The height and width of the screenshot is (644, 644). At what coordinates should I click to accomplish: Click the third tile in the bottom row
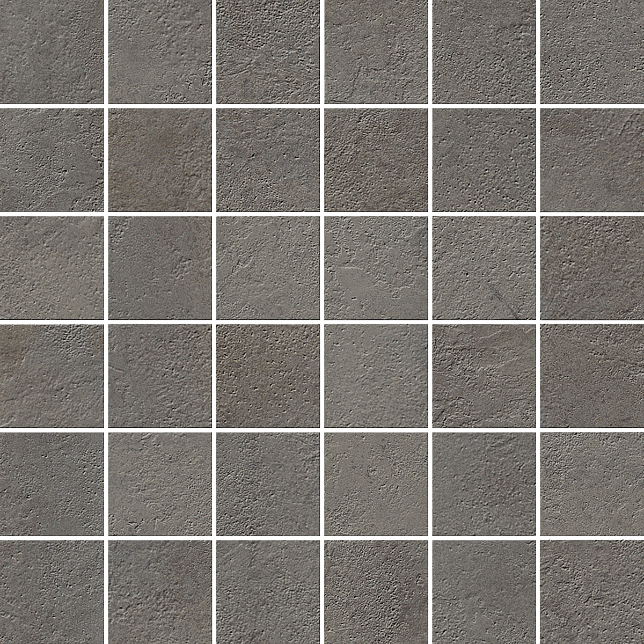coord(268,592)
